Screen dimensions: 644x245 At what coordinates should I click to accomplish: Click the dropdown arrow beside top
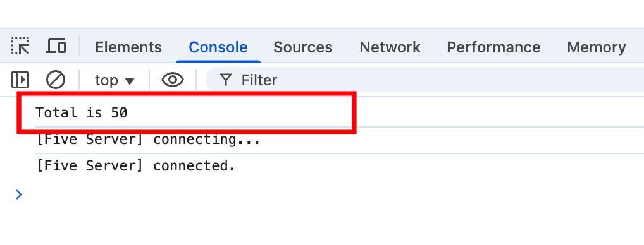(x=130, y=81)
